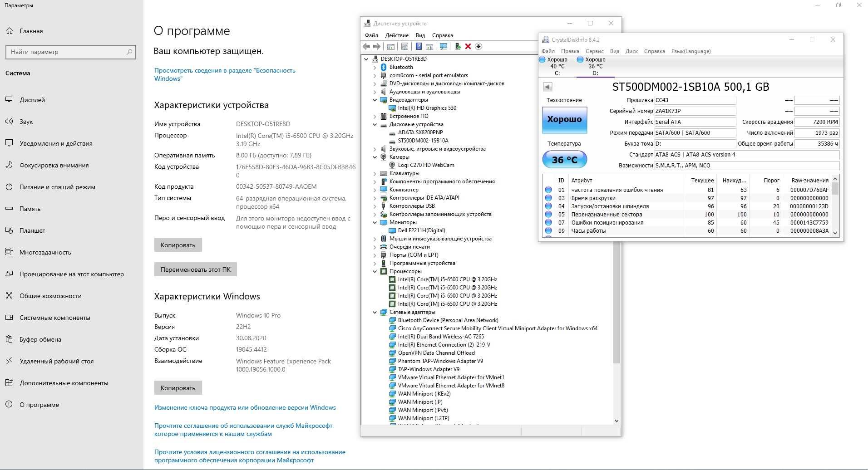
Task: Collapse Дисковые устройства node
Action: pos(375,124)
